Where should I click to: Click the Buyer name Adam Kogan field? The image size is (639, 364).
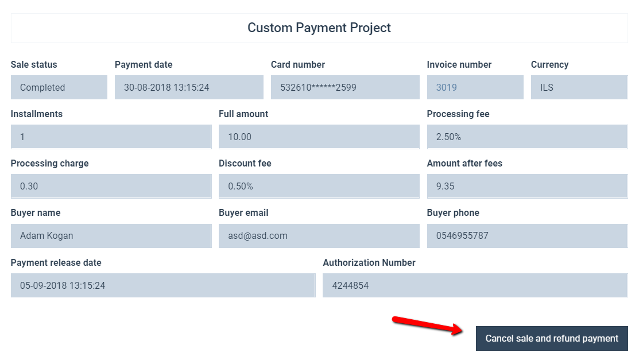click(111, 236)
